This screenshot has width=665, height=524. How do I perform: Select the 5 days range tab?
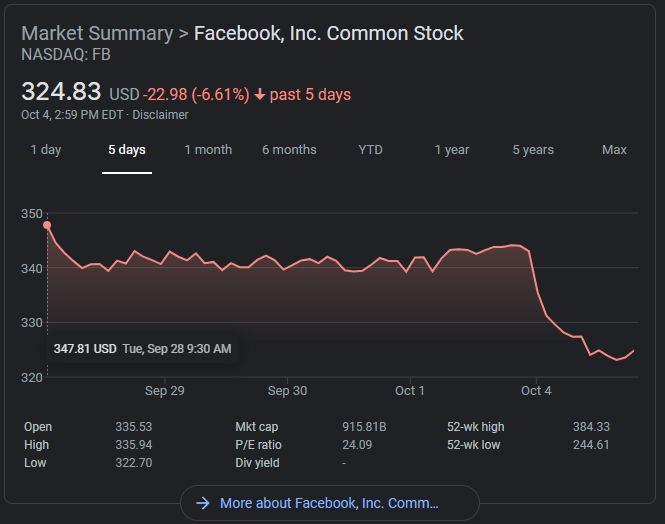pyautogui.click(x=127, y=150)
